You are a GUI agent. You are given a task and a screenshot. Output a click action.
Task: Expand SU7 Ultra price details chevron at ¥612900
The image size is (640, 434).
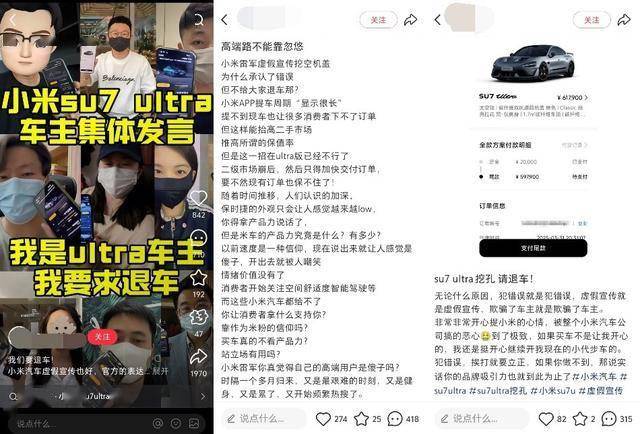[586, 98]
